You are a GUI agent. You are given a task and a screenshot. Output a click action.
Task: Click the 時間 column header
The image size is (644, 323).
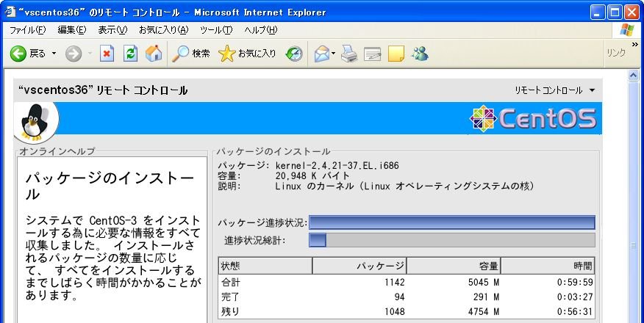548,266
